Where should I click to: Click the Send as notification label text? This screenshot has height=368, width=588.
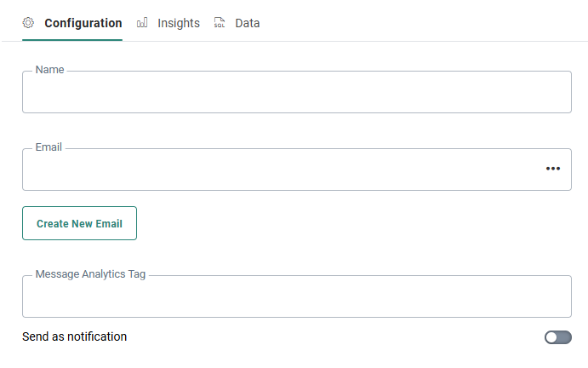coord(74,336)
